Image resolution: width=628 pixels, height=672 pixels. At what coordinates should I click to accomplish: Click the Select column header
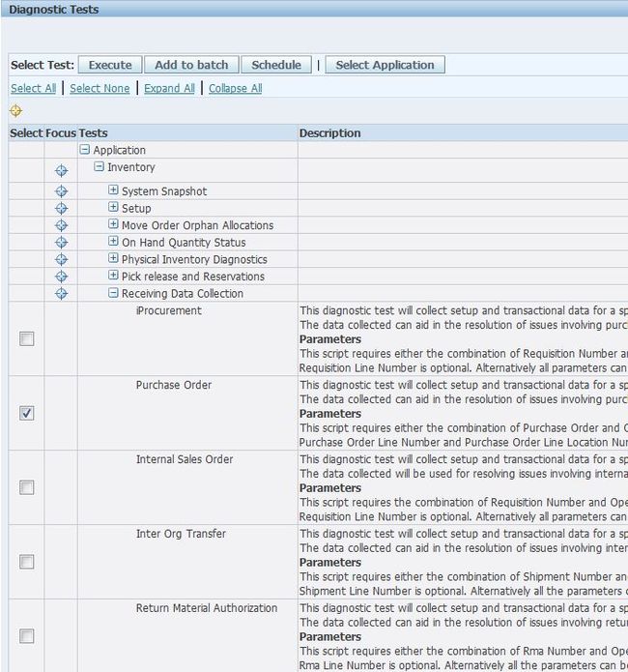click(26, 133)
